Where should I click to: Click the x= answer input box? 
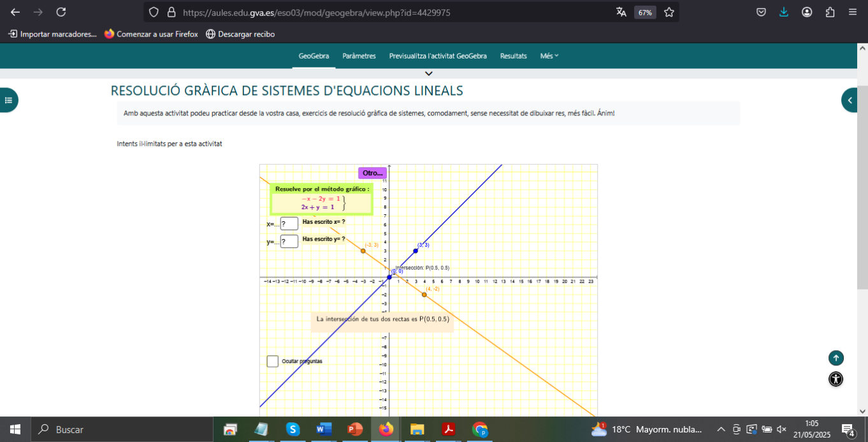pos(289,224)
